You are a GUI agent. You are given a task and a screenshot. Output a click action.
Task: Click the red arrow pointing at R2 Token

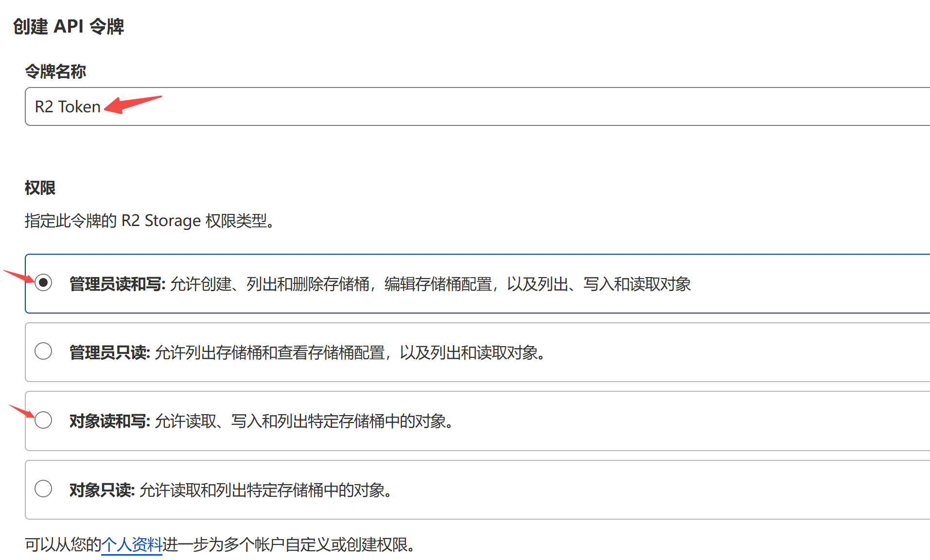point(132,104)
